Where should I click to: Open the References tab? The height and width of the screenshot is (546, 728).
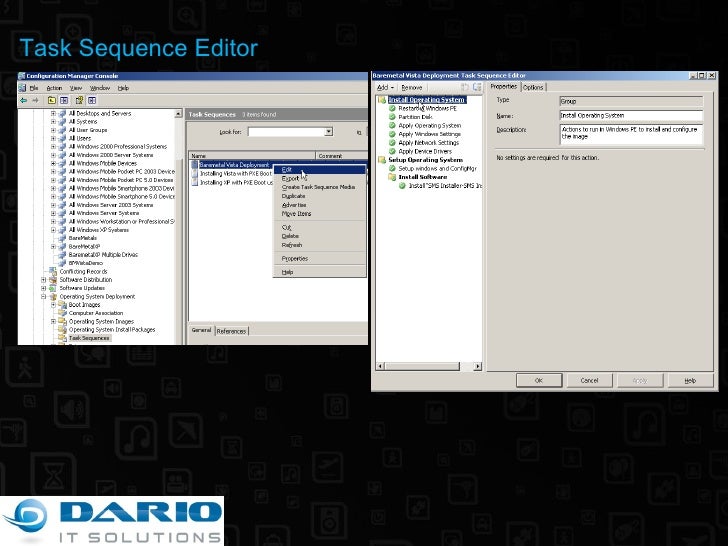tap(231, 331)
